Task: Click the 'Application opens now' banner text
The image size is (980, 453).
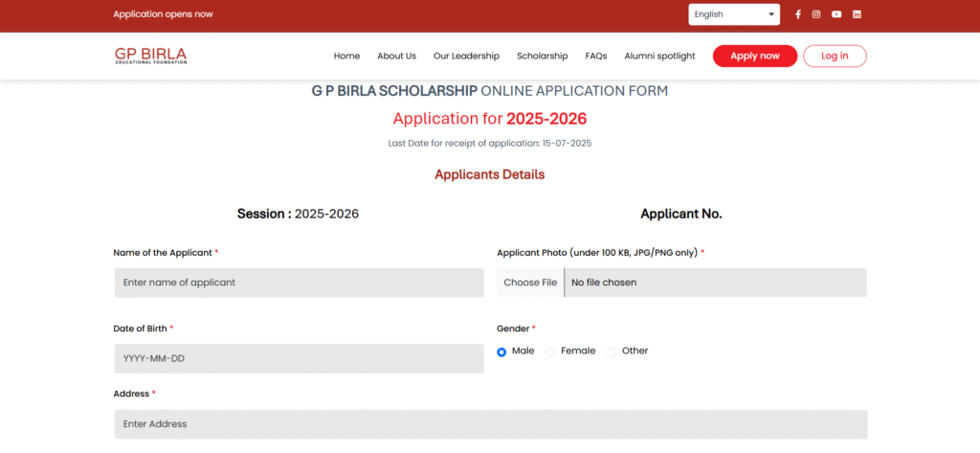Action: (x=163, y=13)
